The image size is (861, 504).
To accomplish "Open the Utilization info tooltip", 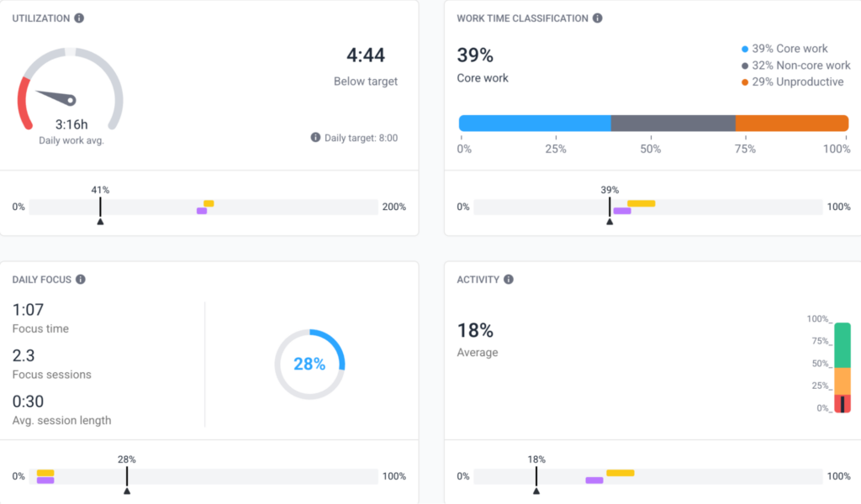I will pos(78,18).
